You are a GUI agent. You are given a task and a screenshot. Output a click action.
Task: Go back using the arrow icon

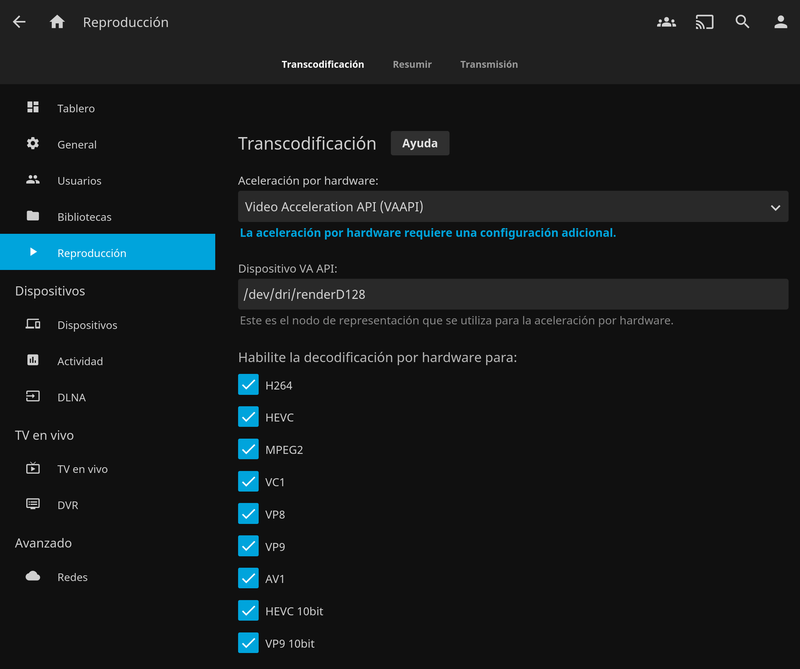(19, 22)
